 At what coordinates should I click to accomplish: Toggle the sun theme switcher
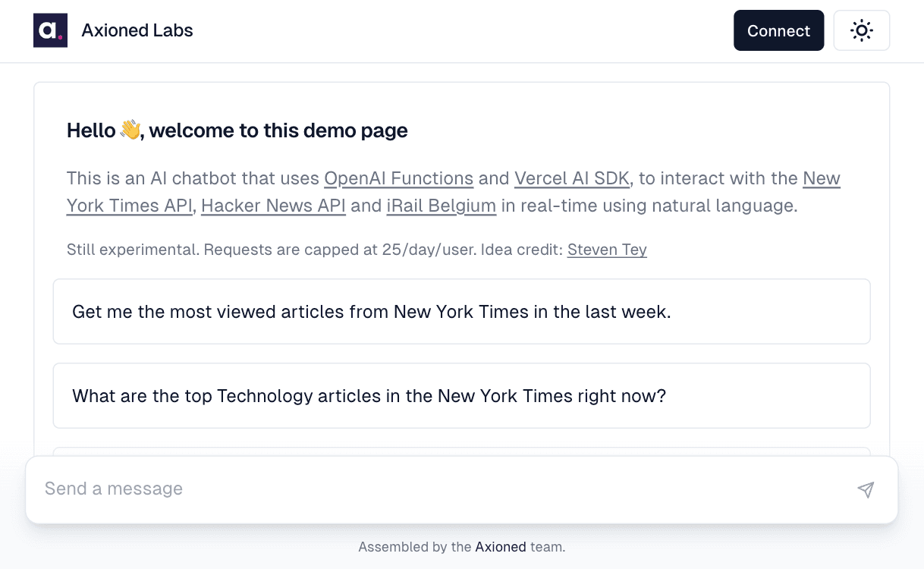(x=861, y=30)
